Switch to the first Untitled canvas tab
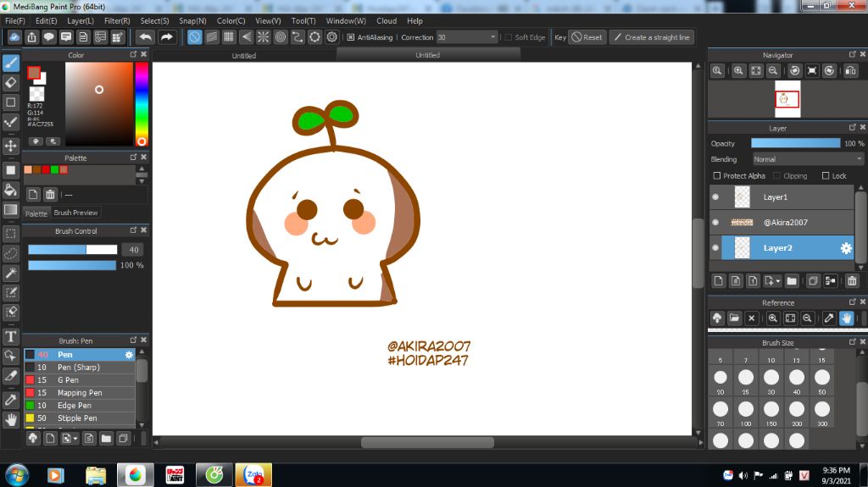This screenshot has width=868, height=487. pos(243,55)
